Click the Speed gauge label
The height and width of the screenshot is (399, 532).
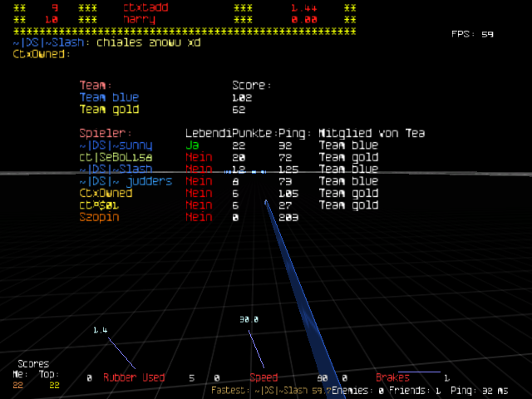[264, 378]
